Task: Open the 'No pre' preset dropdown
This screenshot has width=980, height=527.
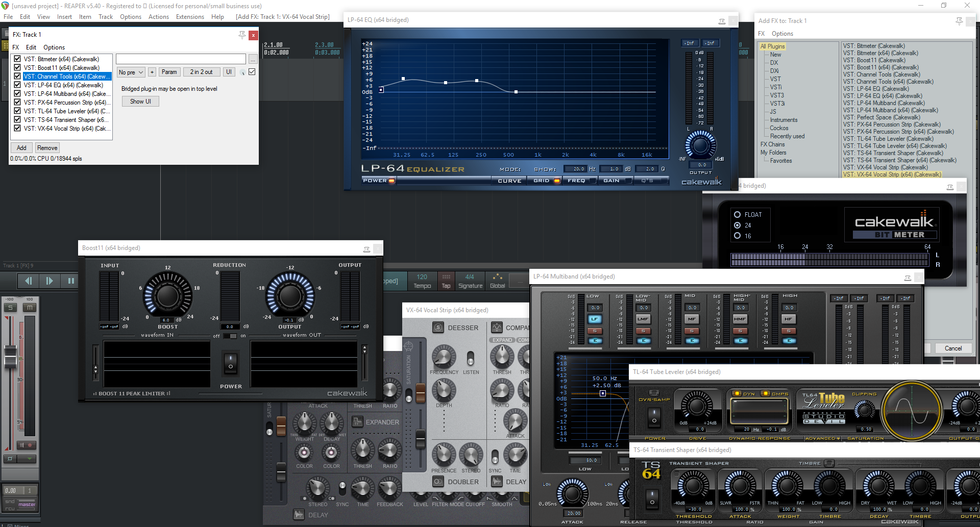Action: pos(131,72)
